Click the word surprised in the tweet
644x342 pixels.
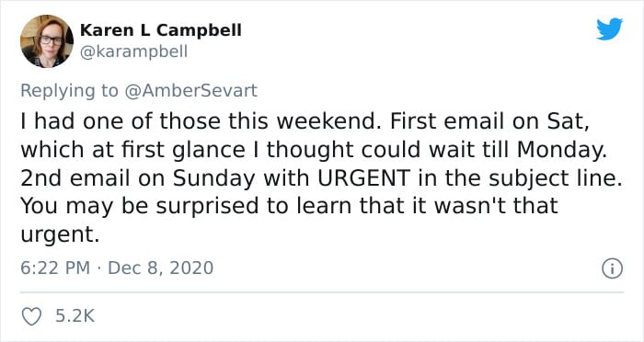coord(207,207)
